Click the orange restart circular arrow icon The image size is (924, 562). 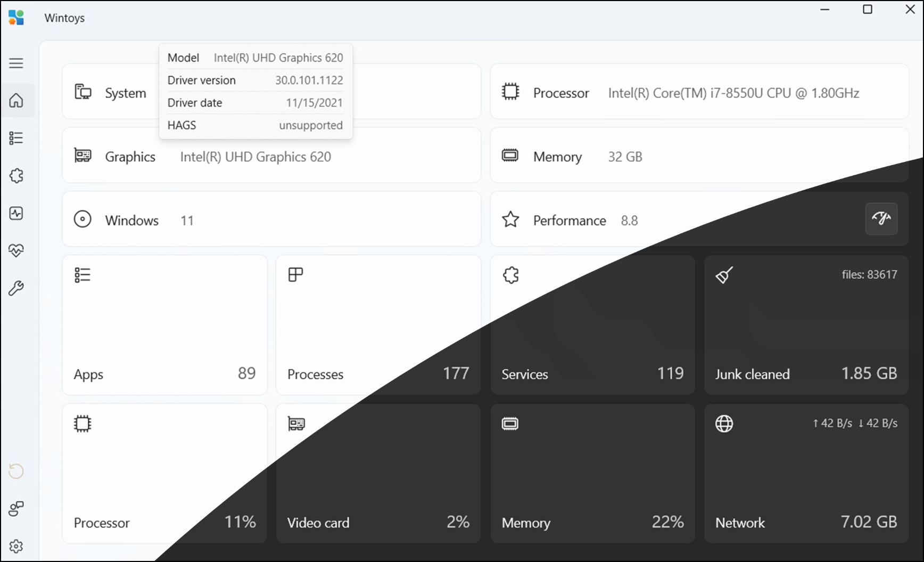[x=16, y=471]
